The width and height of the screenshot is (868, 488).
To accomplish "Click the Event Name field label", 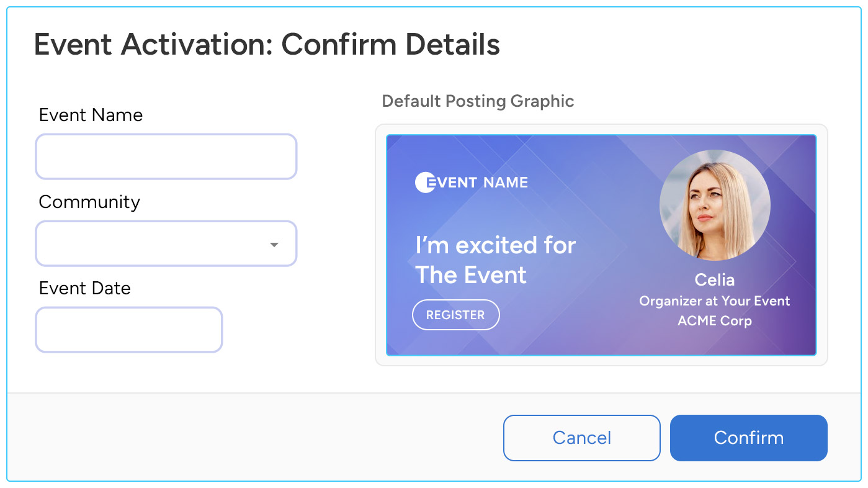I will pos(91,115).
